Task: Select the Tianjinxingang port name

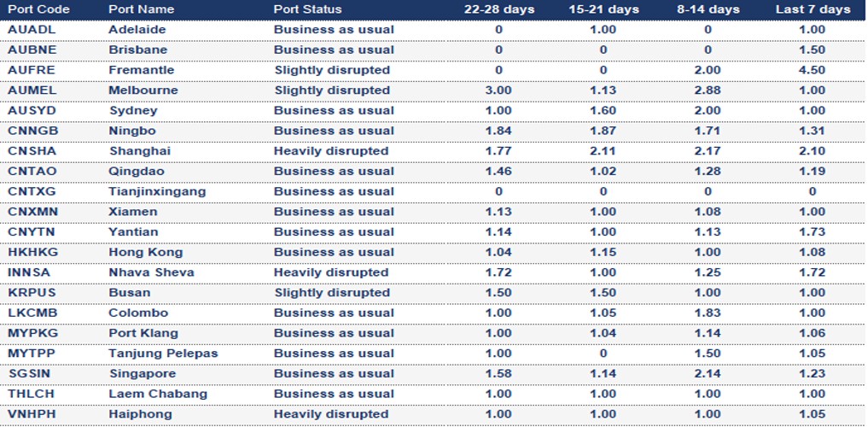Action: 157,191
